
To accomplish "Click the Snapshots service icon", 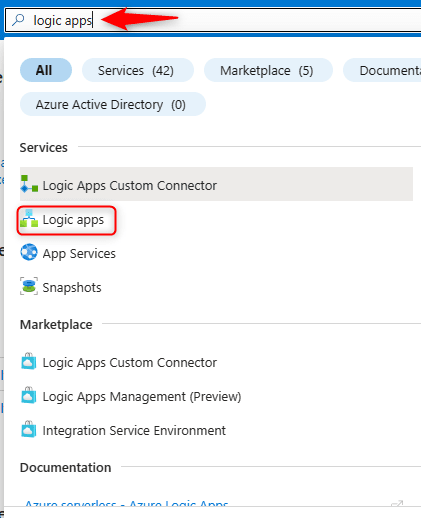I will tap(29, 286).
